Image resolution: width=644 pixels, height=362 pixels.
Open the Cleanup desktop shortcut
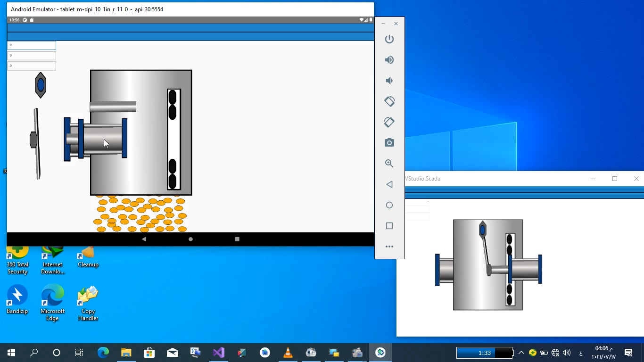click(x=88, y=257)
